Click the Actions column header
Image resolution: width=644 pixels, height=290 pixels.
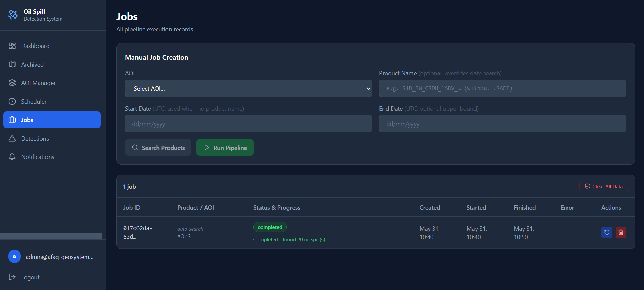[x=611, y=208]
